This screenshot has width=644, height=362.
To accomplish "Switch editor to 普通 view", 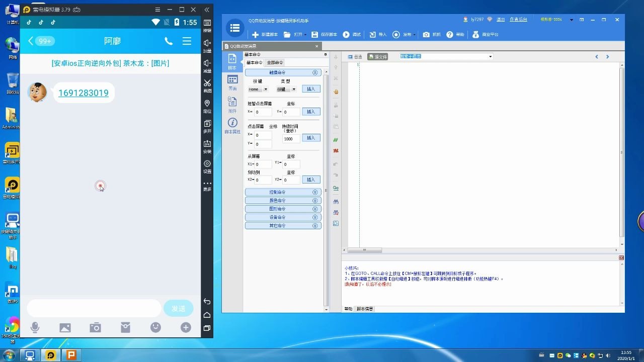I will [355, 57].
